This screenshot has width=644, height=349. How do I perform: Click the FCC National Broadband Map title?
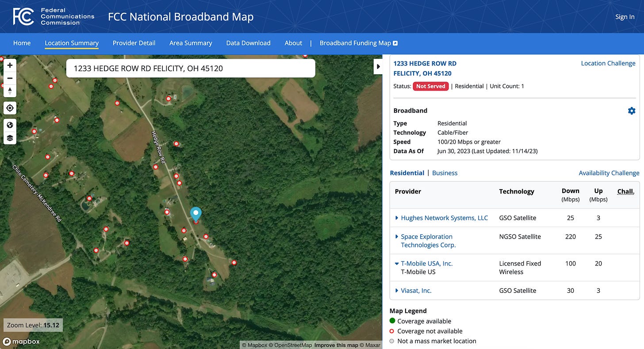180,17
